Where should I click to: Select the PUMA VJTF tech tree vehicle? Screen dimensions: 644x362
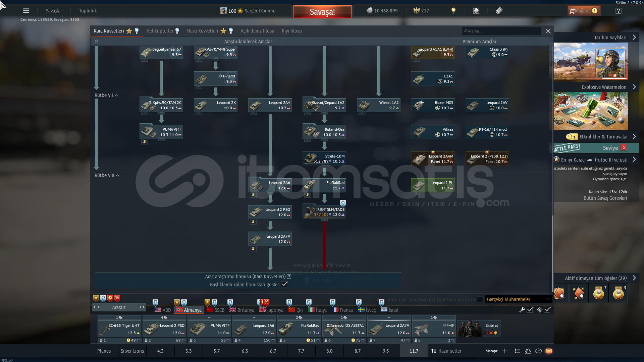(161, 132)
